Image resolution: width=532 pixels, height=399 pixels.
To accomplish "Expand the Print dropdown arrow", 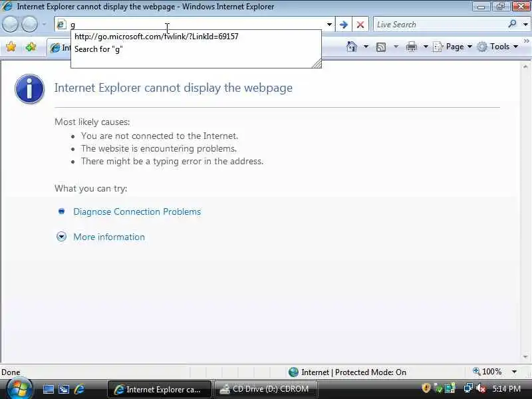I will 426,47.
